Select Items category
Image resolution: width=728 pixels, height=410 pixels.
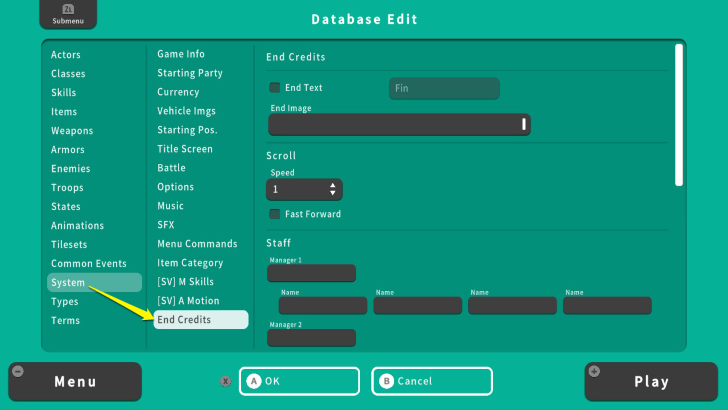pyautogui.click(x=64, y=111)
